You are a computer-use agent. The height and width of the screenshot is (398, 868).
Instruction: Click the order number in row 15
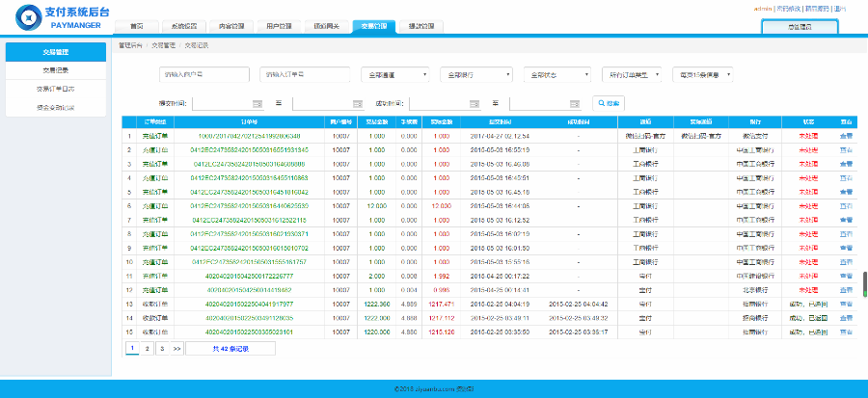[249, 332]
